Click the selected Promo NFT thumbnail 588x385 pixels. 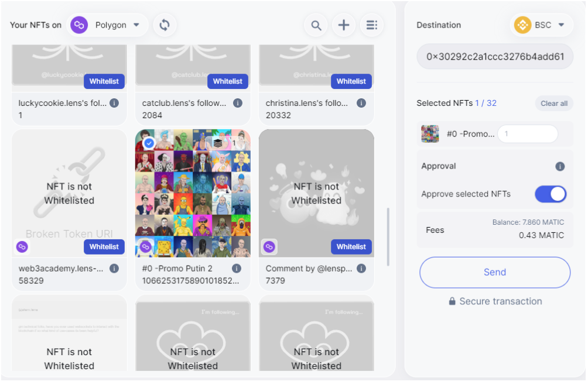(430, 134)
